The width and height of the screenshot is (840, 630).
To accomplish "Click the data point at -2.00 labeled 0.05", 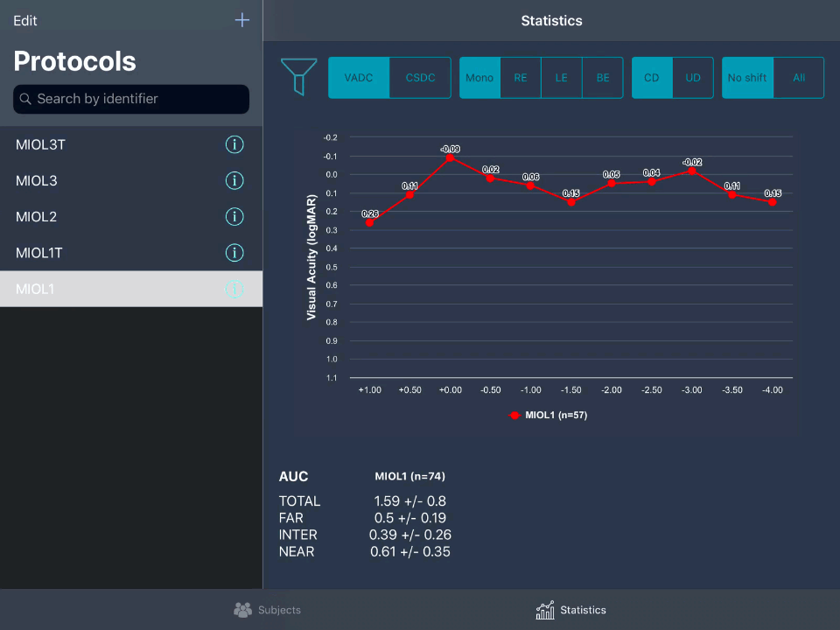I will pyautogui.click(x=612, y=183).
